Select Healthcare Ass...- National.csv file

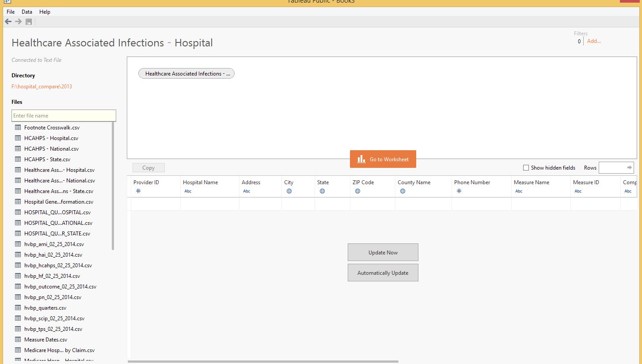[60, 180]
